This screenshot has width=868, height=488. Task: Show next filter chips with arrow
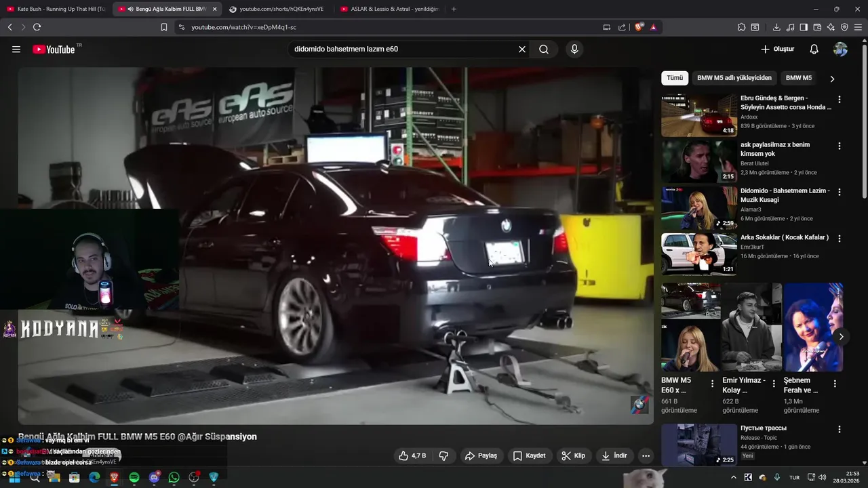tap(832, 79)
